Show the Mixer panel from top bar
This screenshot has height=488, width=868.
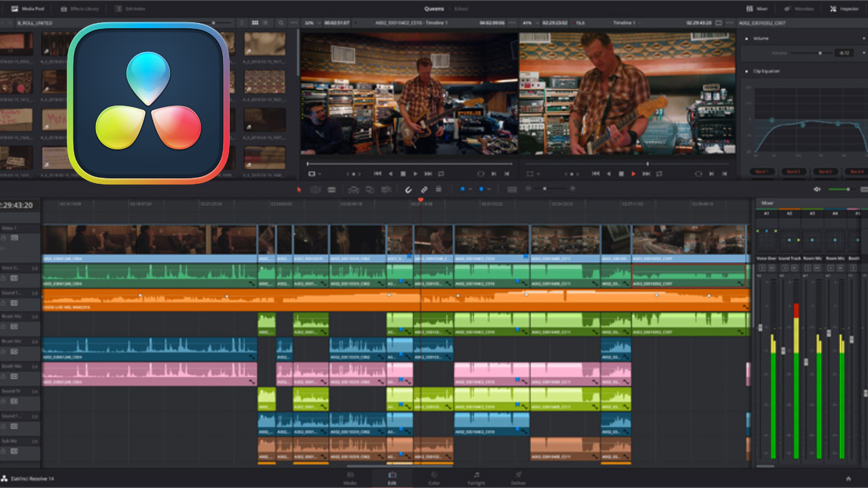click(758, 8)
